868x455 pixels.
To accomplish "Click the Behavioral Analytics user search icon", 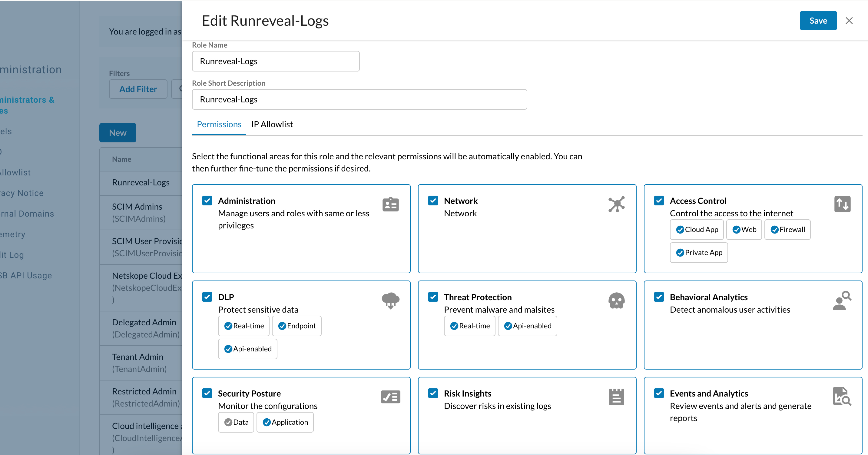I will (x=842, y=301).
